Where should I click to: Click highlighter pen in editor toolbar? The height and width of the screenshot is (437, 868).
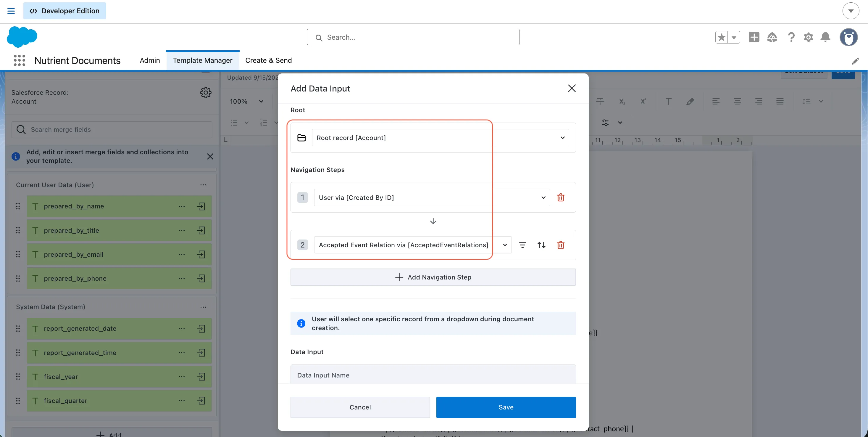[690, 102]
